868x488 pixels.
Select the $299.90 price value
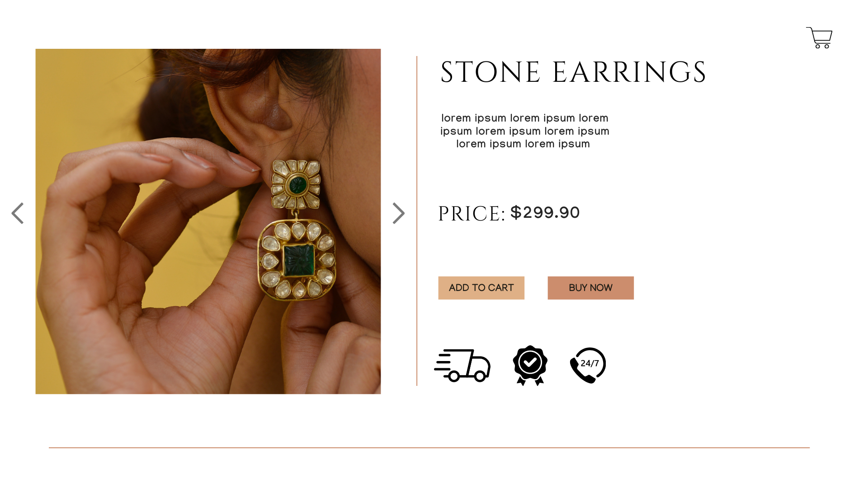coord(545,212)
